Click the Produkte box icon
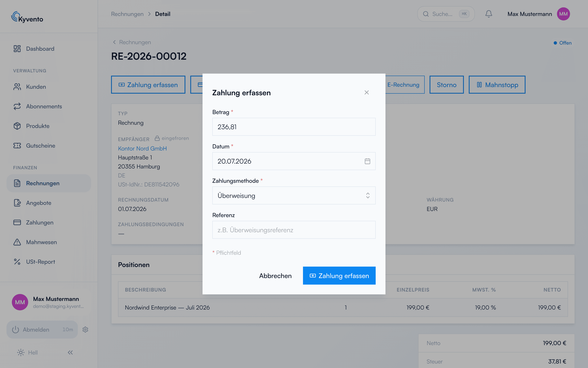This screenshot has height=368, width=588. tap(17, 126)
